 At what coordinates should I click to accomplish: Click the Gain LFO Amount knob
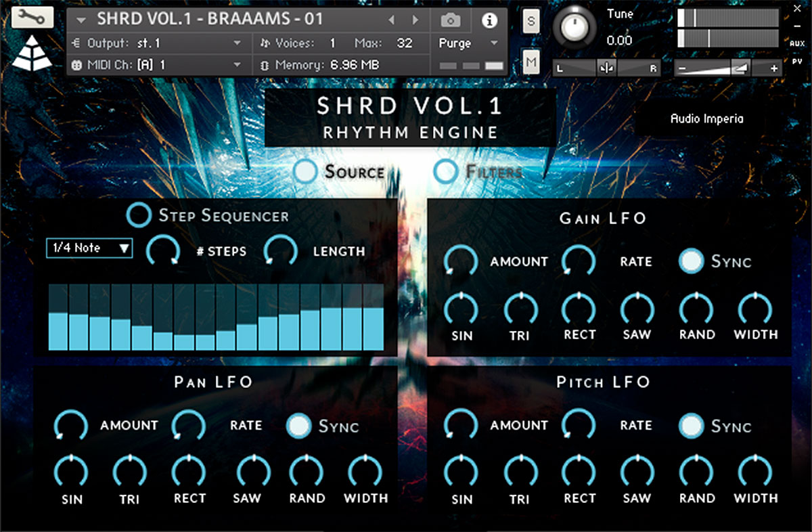(x=461, y=261)
